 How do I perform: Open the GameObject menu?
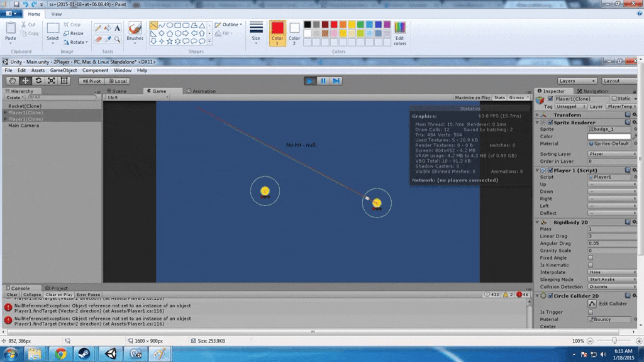point(63,70)
